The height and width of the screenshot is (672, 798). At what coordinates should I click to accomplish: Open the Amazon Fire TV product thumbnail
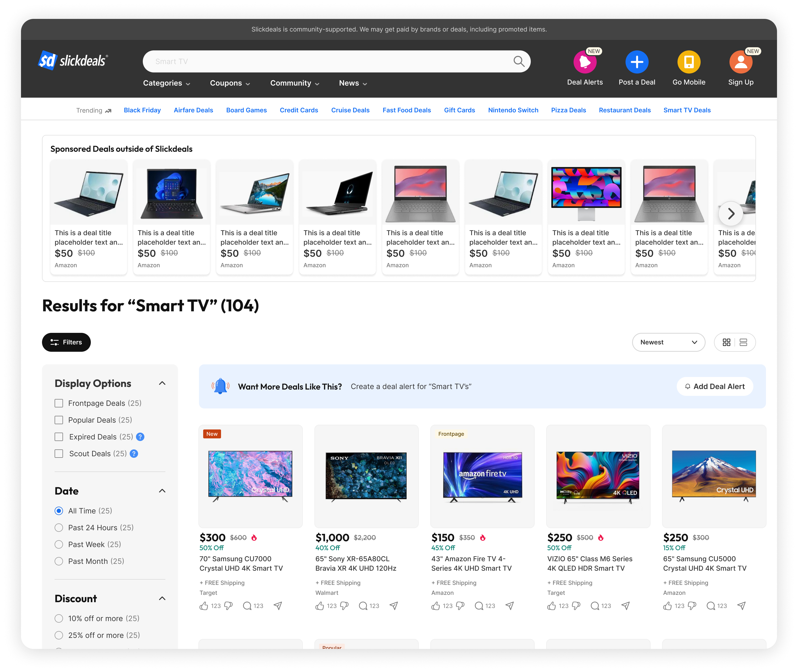click(482, 476)
